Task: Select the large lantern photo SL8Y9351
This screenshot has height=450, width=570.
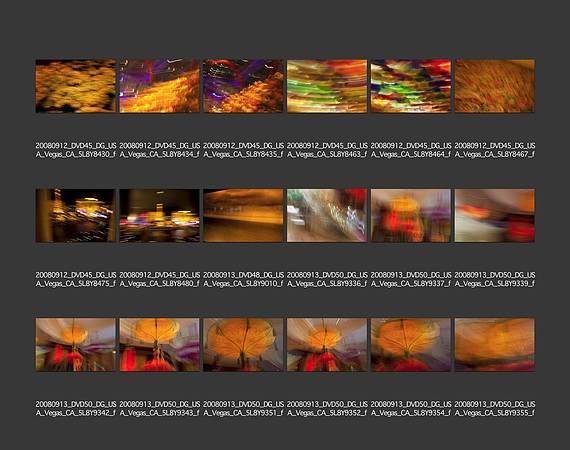Action: [243, 345]
